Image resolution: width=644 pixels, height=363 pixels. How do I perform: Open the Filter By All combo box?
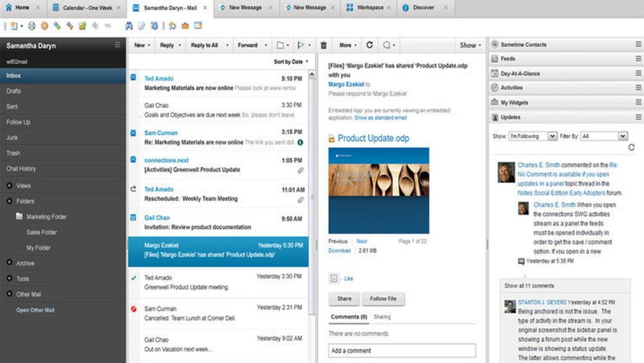[604, 136]
